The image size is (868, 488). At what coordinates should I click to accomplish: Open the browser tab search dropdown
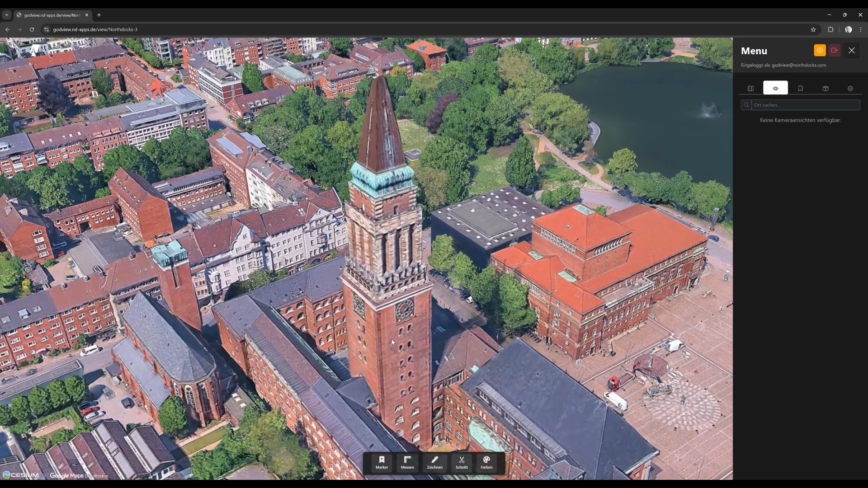click(6, 15)
